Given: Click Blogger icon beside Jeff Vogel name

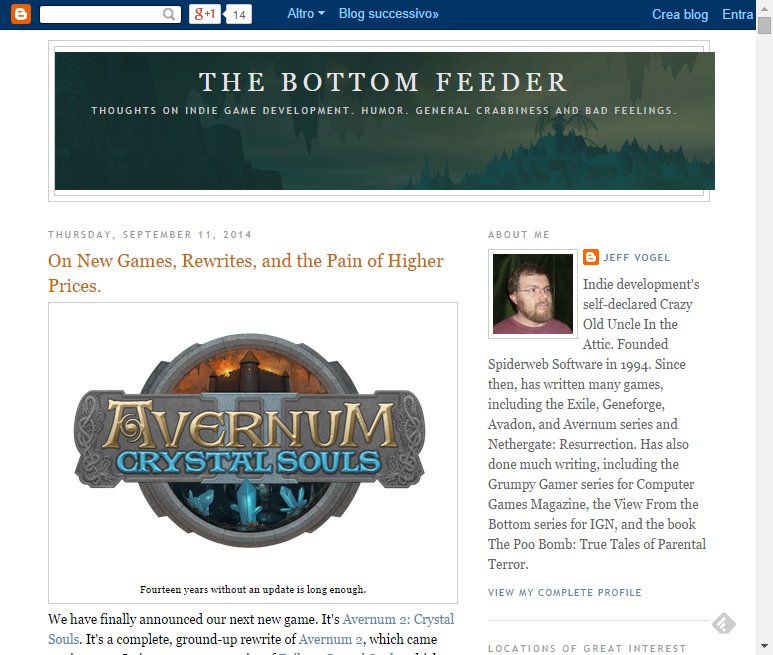Looking at the screenshot, I should (591, 257).
